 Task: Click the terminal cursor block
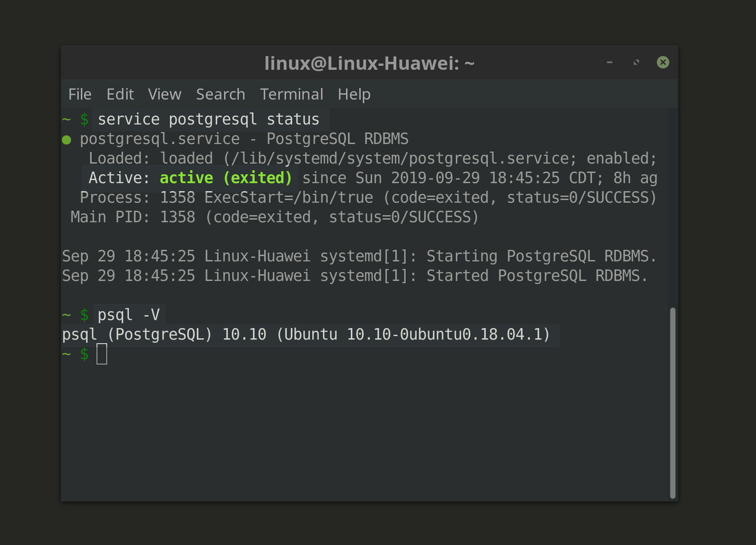click(x=102, y=354)
